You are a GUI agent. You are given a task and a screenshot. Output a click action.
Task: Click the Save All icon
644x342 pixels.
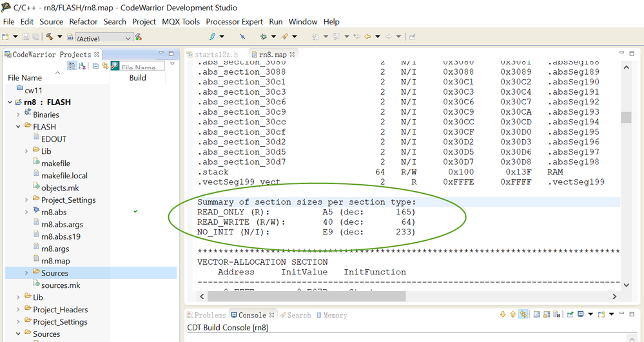tap(35, 37)
